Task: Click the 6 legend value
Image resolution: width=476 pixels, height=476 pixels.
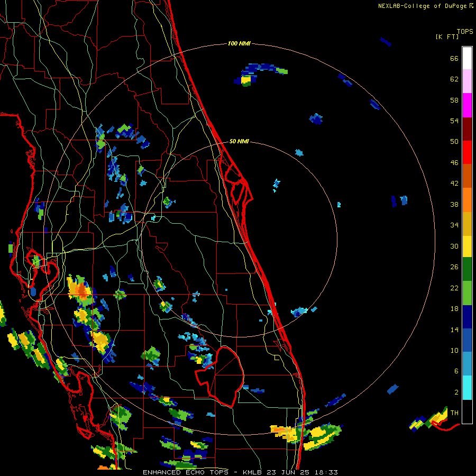Action: click(456, 371)
